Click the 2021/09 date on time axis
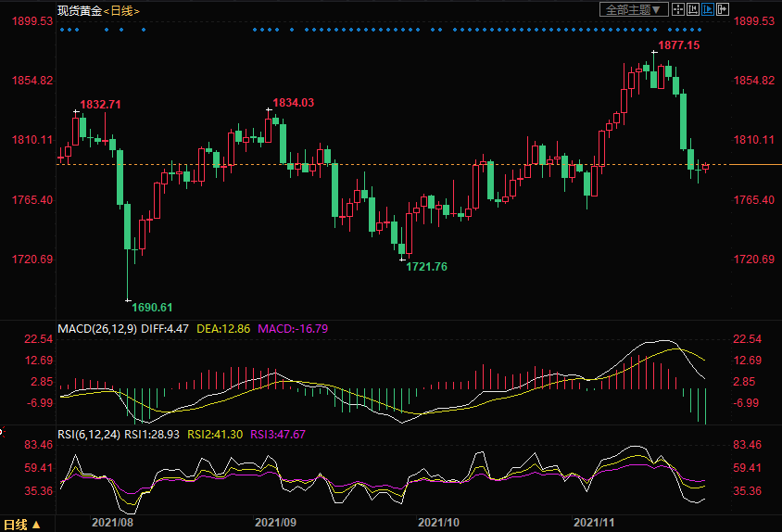Viewport: 782px width, 532px height. coord(274,523)
